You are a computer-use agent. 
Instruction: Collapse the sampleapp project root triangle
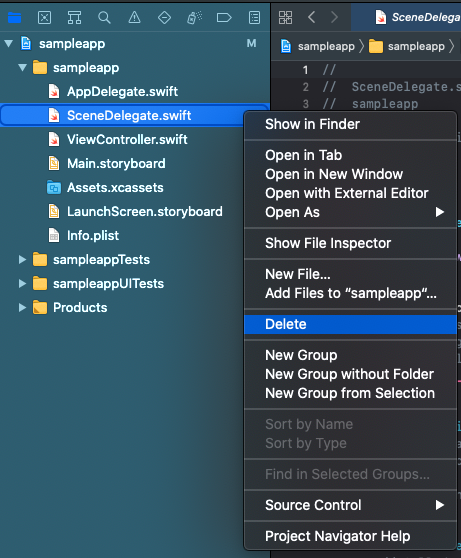pos(9,44)
